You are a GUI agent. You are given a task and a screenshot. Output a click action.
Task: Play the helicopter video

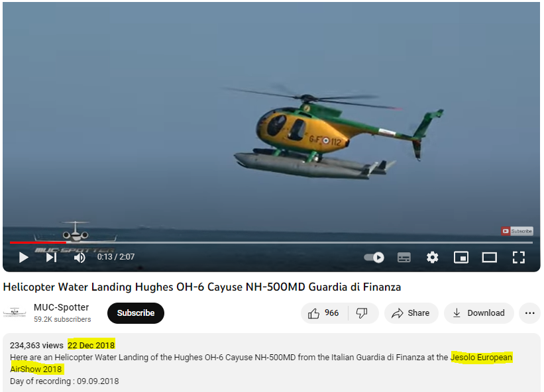pos(23,257)
